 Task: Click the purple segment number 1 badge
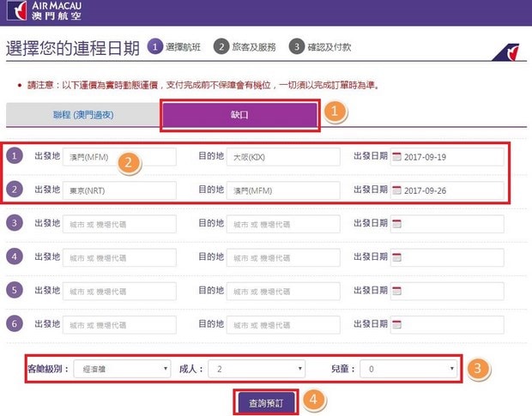pos(15,156)
